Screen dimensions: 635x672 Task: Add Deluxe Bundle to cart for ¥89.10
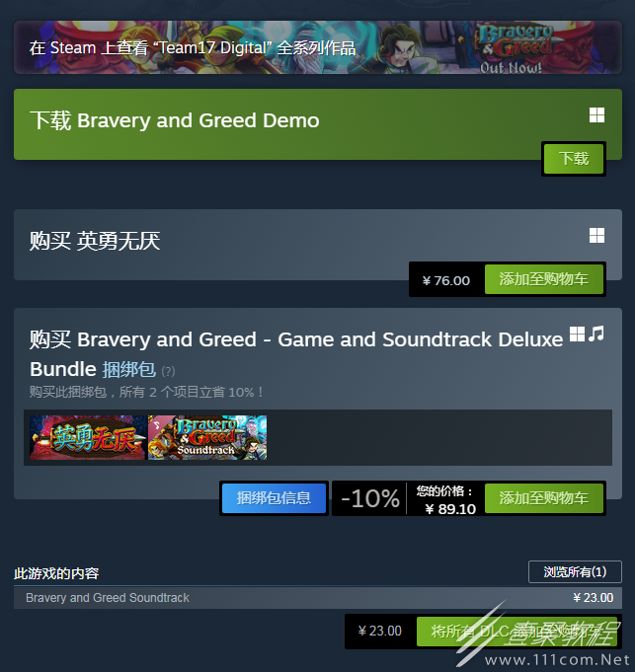544,498
